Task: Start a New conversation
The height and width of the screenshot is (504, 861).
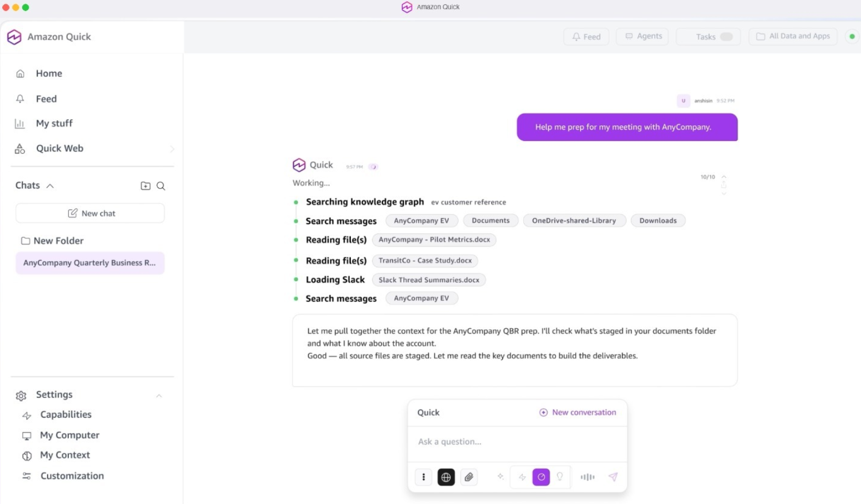Action: 577,412
